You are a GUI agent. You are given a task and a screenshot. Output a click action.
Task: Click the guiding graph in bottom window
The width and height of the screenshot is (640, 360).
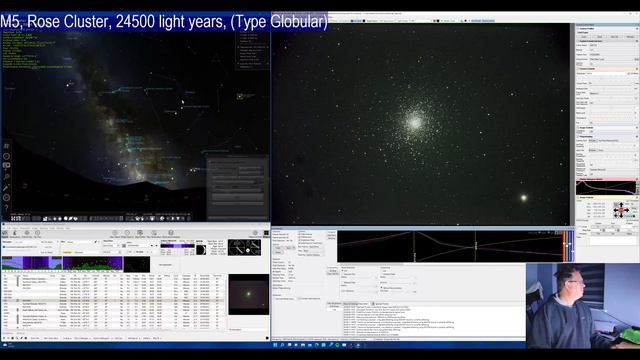pyautogui.click(x=450, y=246)
